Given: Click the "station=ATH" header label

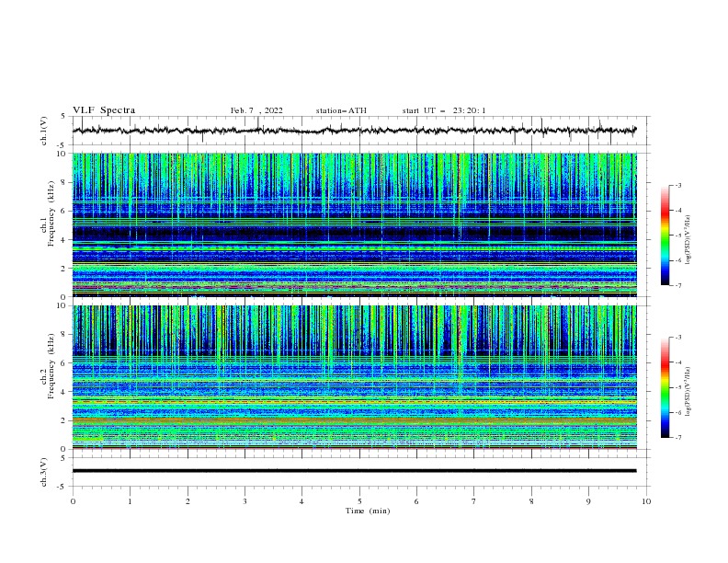Looking at the screenshot, I should coord(341,110).
